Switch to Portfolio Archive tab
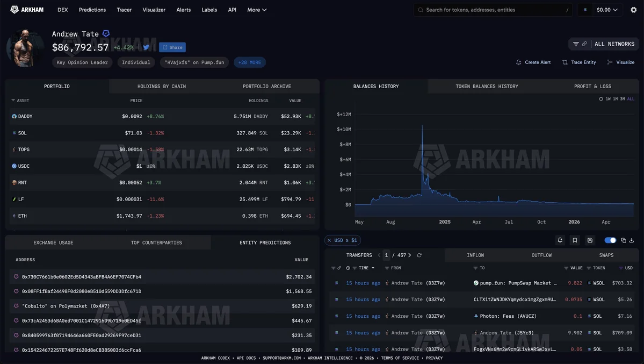This screenshot has width=644, height=364. pyautogui.click(x=266, y=87)
